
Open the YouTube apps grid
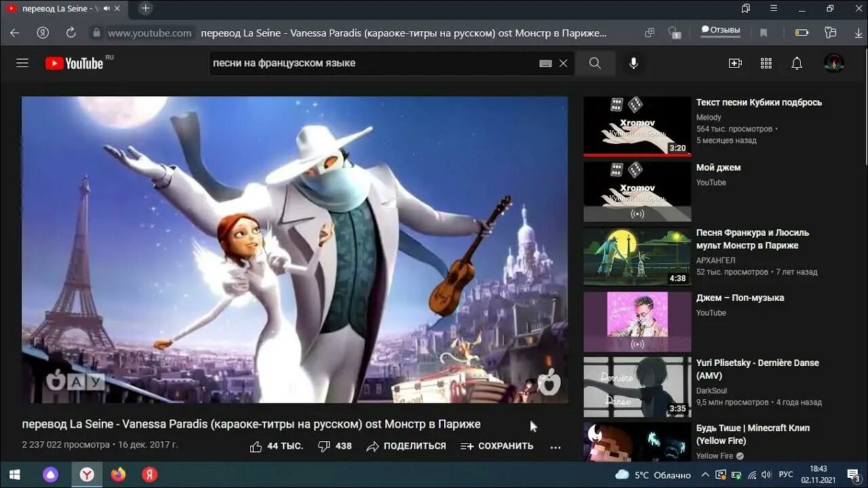pyautogui.click(x=766, y=63)
